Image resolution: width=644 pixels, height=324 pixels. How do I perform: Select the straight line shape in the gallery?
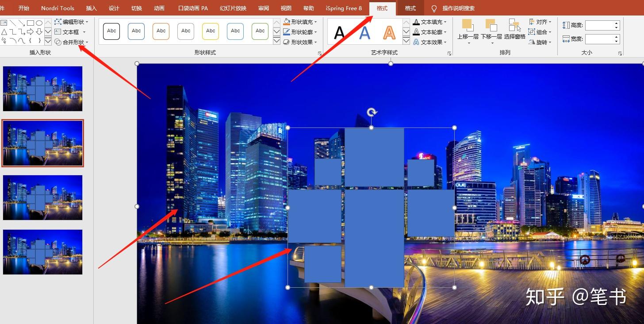[13, 23]
